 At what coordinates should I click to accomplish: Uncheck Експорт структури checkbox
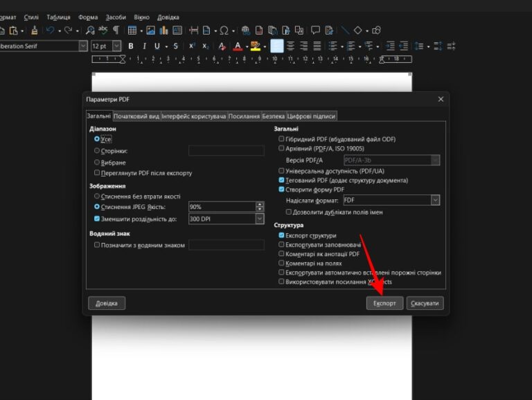281,235
